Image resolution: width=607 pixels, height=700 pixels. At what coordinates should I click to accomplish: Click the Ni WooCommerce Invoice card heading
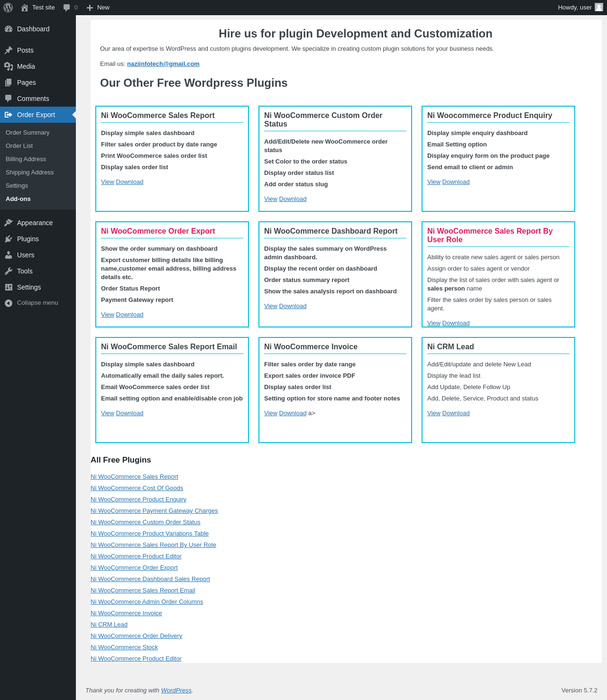coord(311,347)
